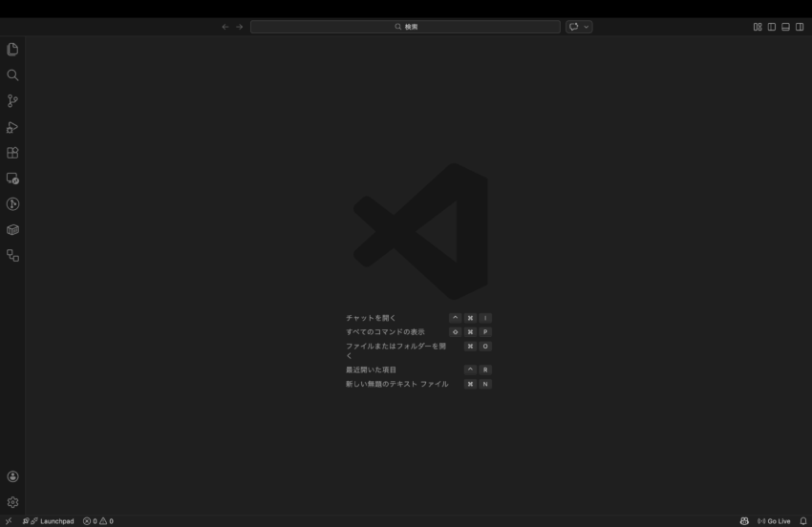Open the Run and Debug view

pyautogui.click(x=12, y=127)
